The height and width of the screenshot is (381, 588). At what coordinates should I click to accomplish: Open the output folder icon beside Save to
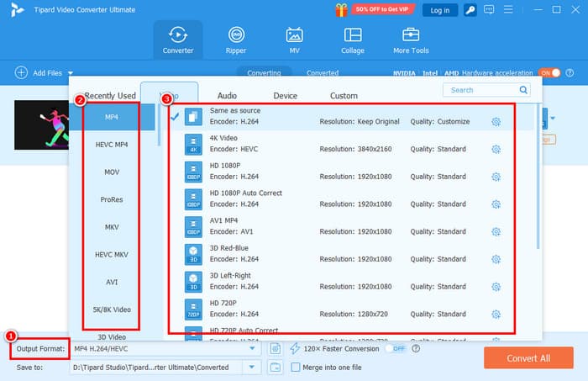pos(275,367)
